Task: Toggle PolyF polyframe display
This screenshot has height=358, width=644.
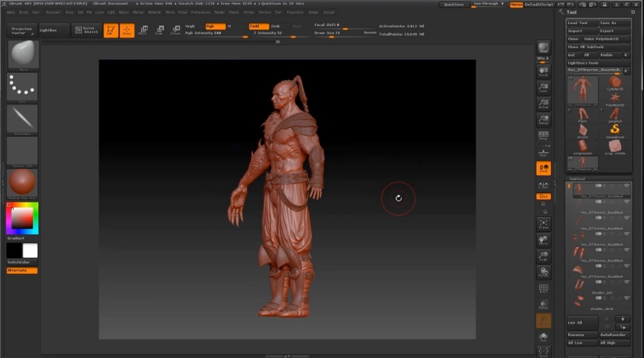Action: click(543, 289)
